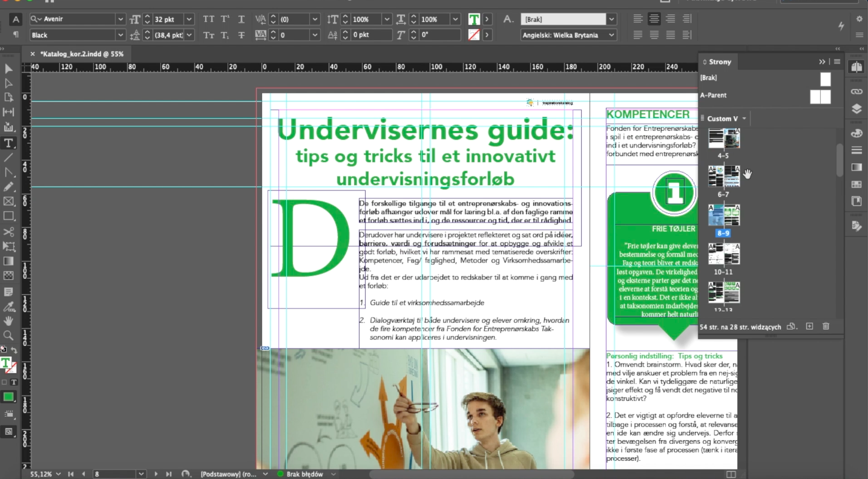
Task: Select the Eyedropper tool
Action: pyautogui.click(x=8, y=306)
